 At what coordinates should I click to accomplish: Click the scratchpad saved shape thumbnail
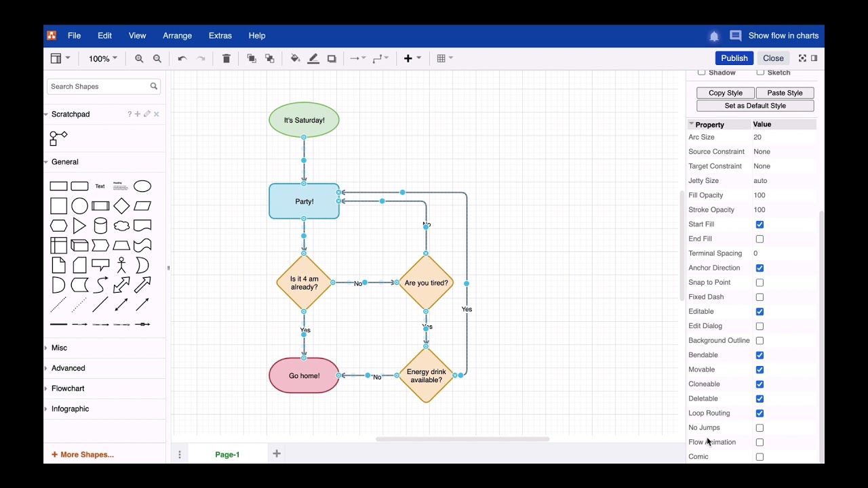tap(59, 138)
